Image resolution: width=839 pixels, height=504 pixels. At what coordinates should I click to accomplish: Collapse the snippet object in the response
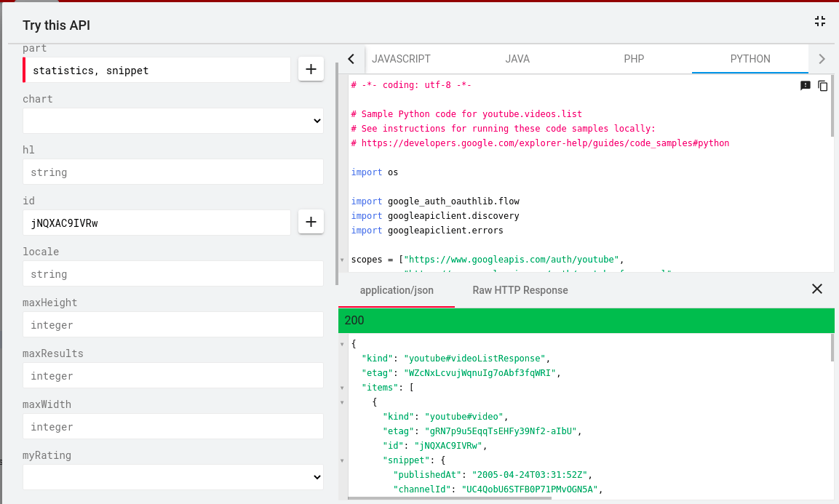(343, 460)
